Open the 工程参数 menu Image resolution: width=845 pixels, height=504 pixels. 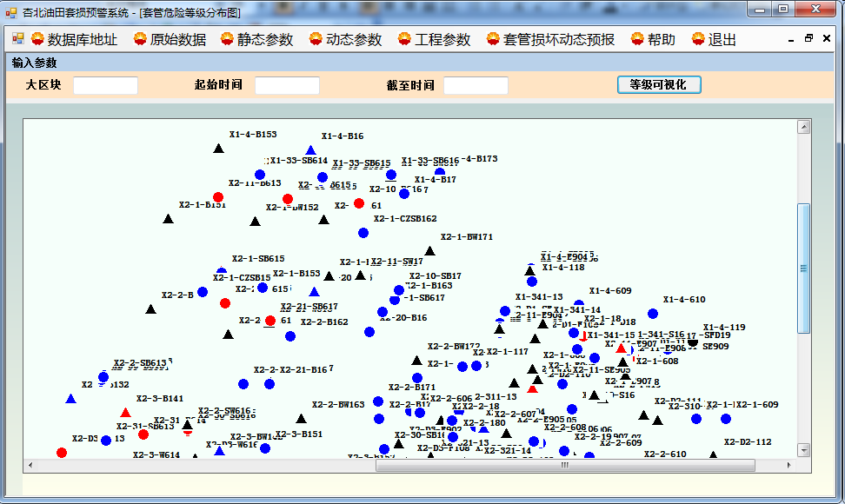click(434, 39)
